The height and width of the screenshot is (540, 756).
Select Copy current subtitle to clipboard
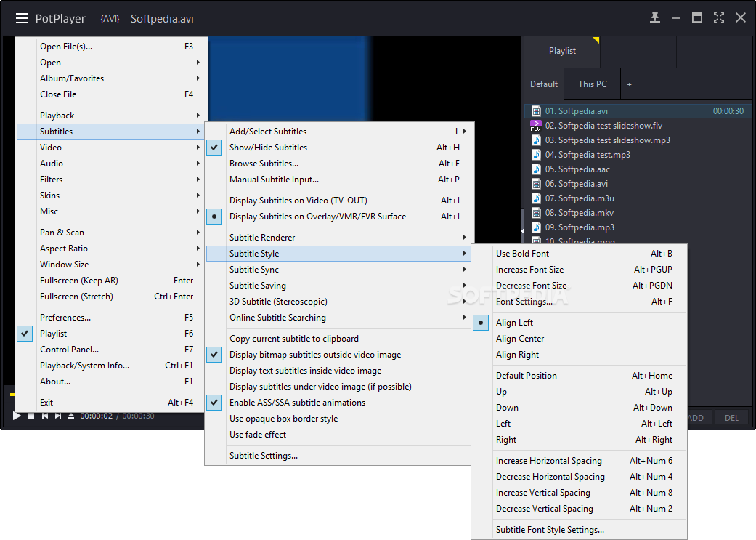click(338, 339)
